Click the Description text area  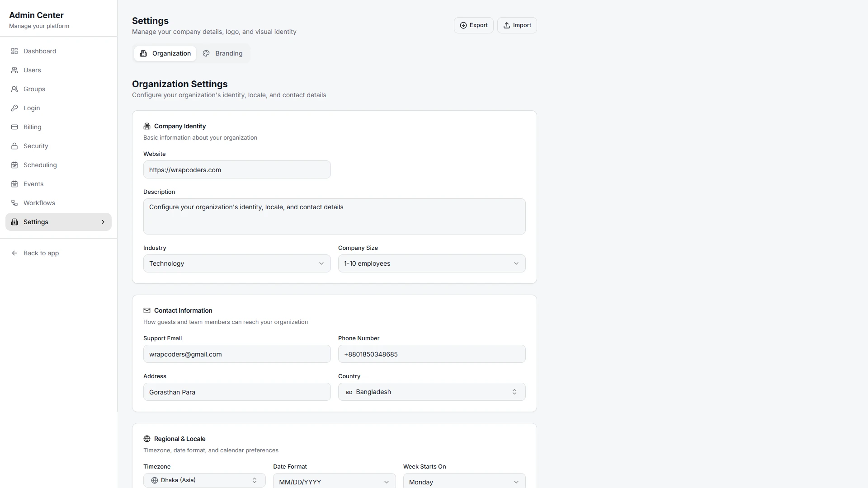click(x=334, y=216)
